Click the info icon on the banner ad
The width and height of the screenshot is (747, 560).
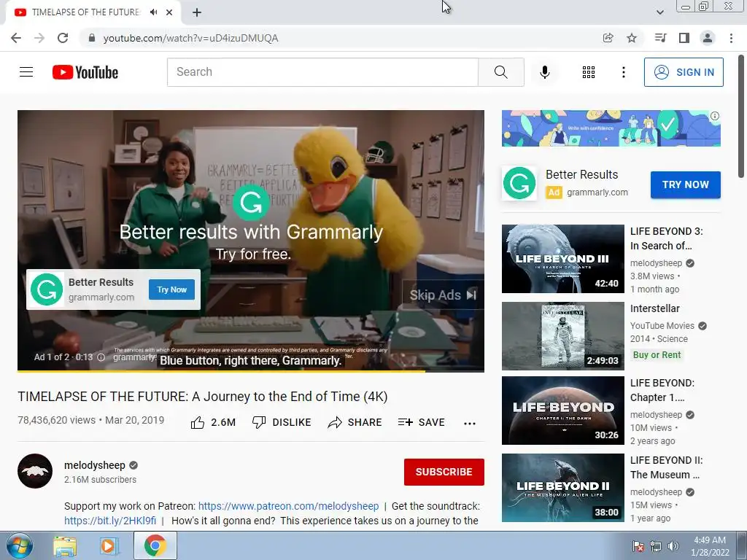(715, 116)
